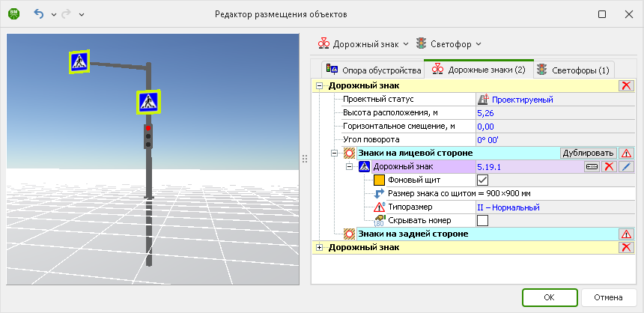Image resolution: width=644 pixels, height=313 pixels.
Task: Click the Undo arrow in title bar
Action: click(x=40, y=14)
